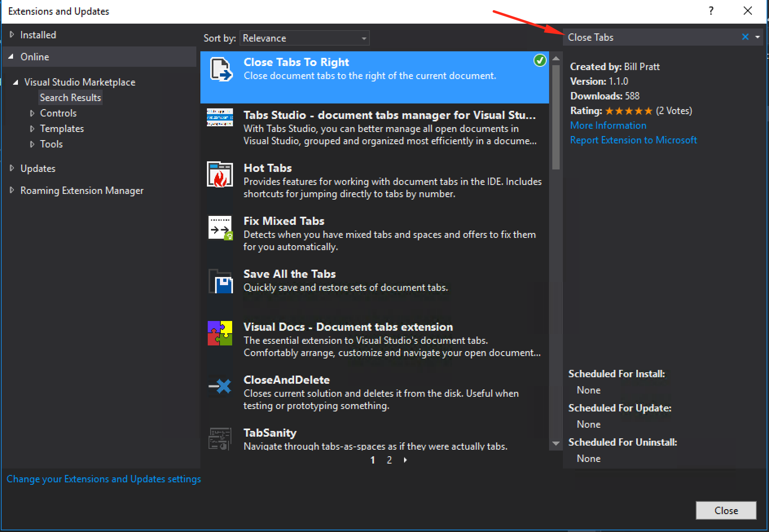Expand the Installed category
This screenshot has height=532, width=769.
(x=12, y=35)
